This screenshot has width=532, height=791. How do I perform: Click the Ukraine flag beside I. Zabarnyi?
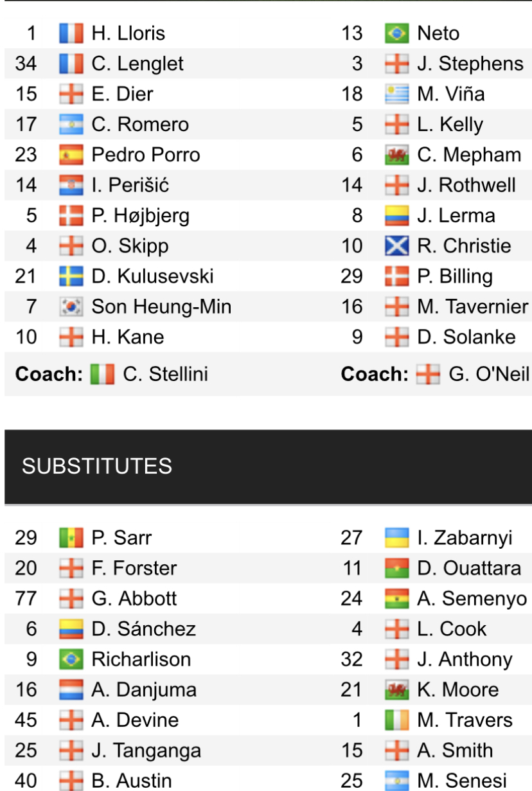click(397, 538)
